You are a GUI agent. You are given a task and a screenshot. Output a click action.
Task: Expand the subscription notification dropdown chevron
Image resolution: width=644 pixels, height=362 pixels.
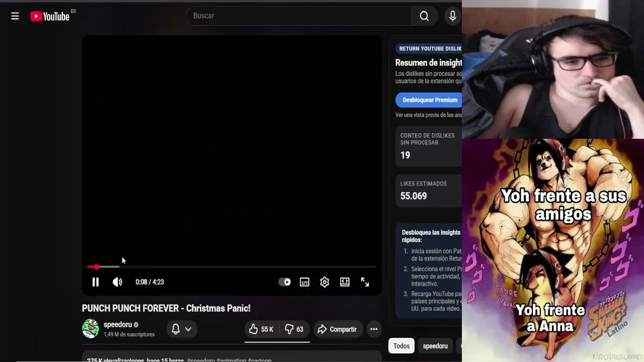pos(188,329)
